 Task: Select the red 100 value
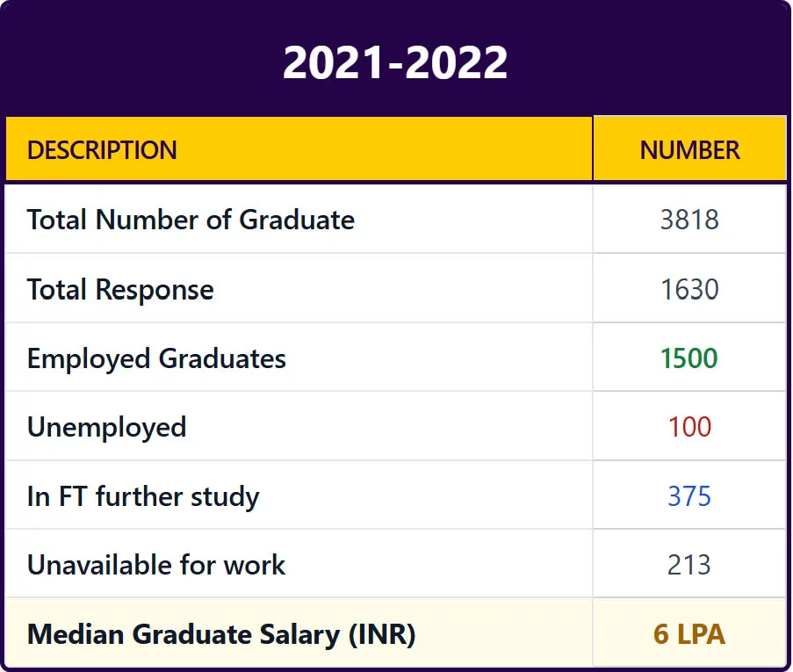pyautogui.click(x=689, y=427)
